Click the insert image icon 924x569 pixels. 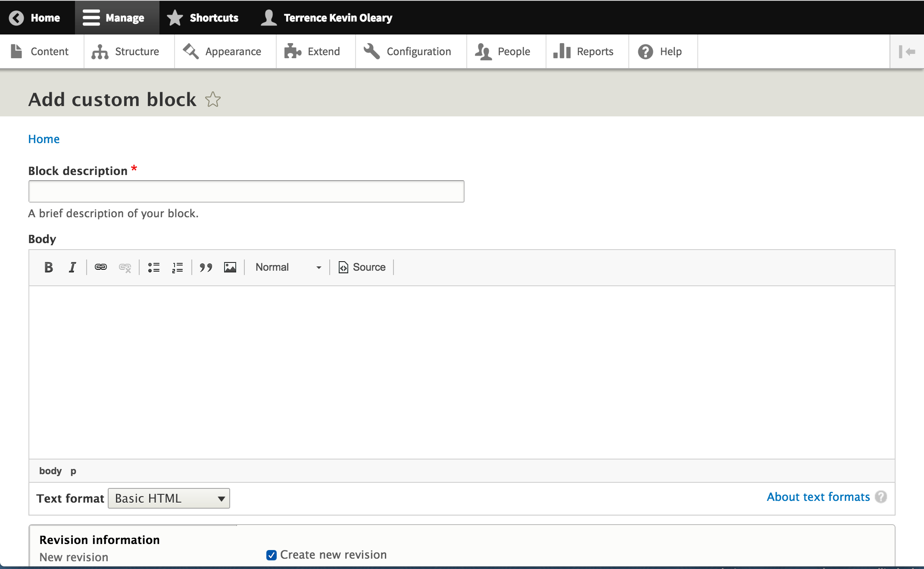[230, 267]
